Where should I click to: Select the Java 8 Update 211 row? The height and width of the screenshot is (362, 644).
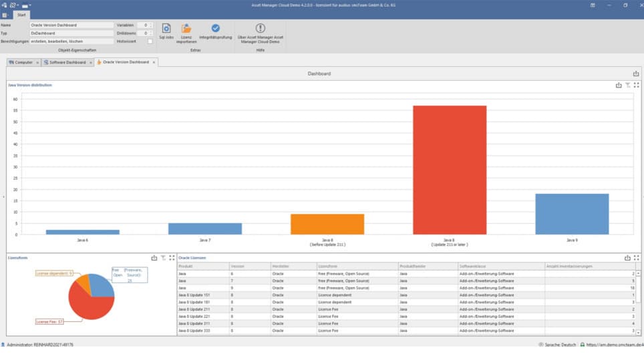406,309
